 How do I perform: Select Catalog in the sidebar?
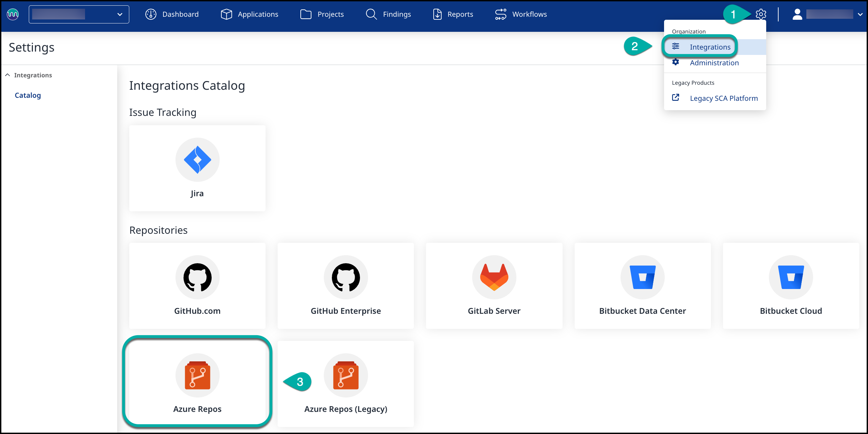click(28, 95)
